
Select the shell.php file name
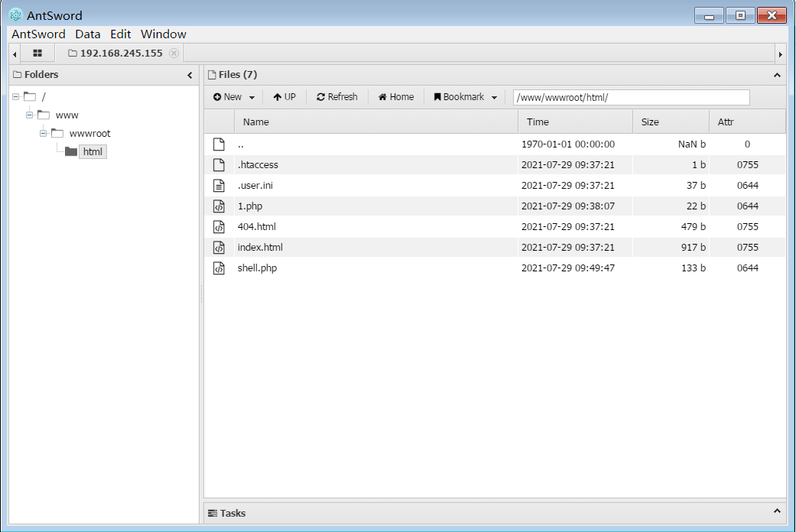258,268
